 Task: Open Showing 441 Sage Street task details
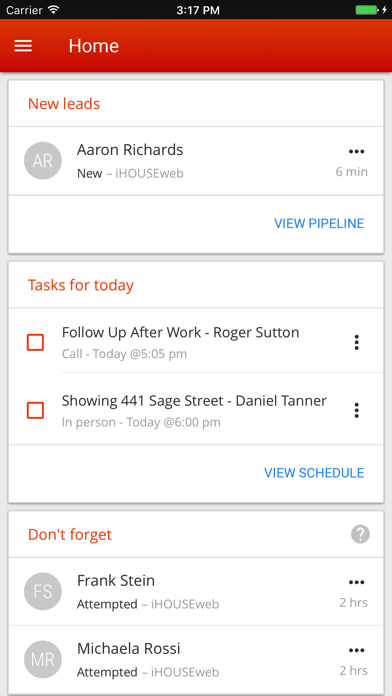pos(196,410)
